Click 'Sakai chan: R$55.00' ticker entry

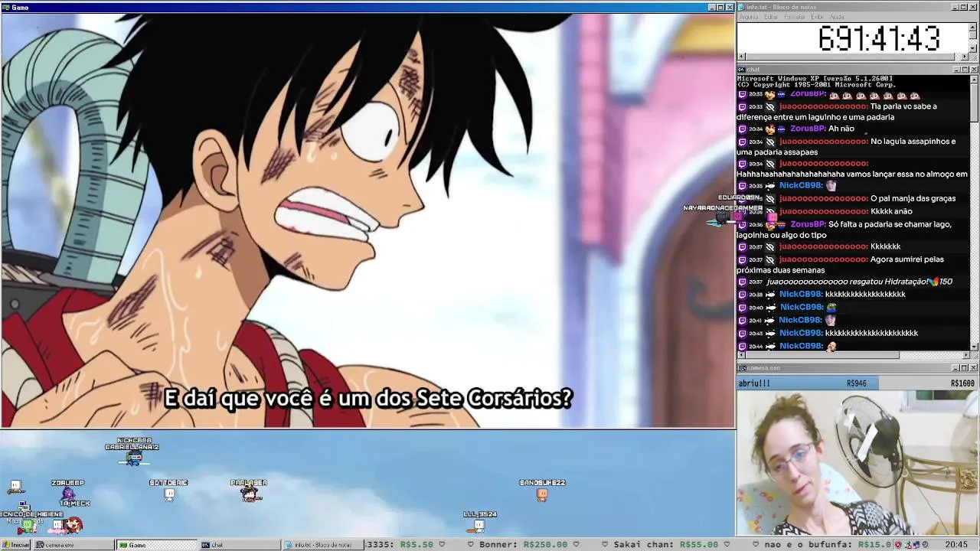click(667, 545)
